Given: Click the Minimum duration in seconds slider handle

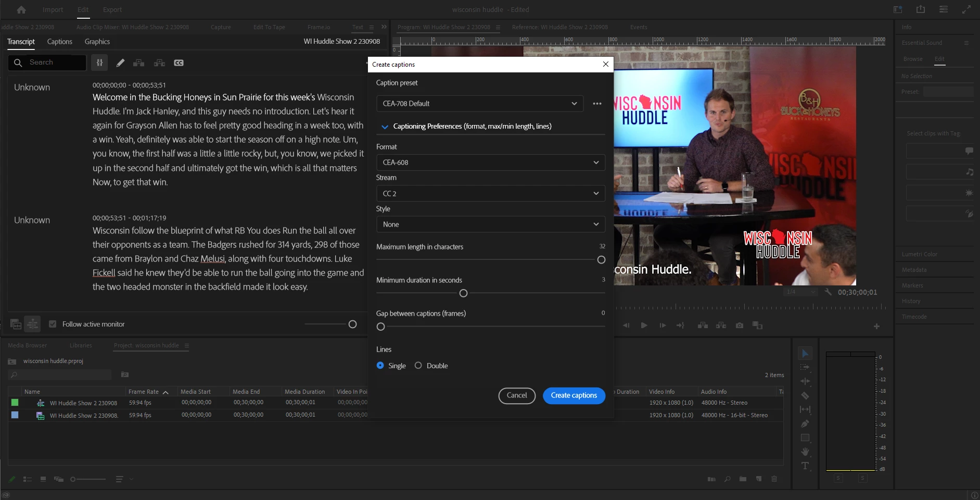Looking at the screenshot, I should (463, 293).
